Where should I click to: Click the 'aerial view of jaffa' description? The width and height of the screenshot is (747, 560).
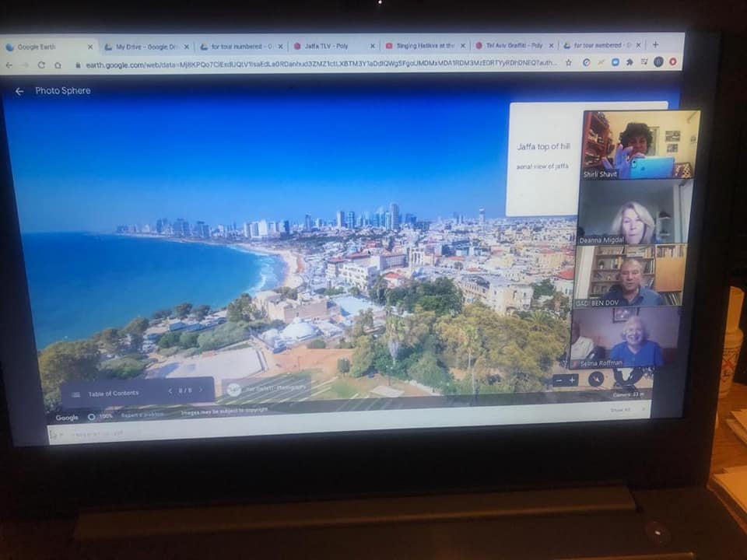coord(542,166)
